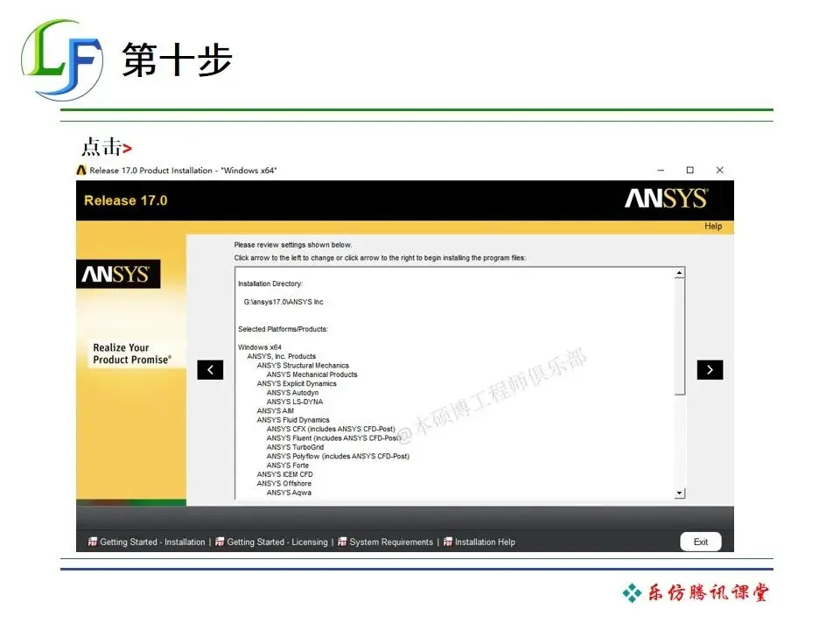The width and height of the screenshot is (840, 630).
Task: Click the Exit button
Action: 701,542
